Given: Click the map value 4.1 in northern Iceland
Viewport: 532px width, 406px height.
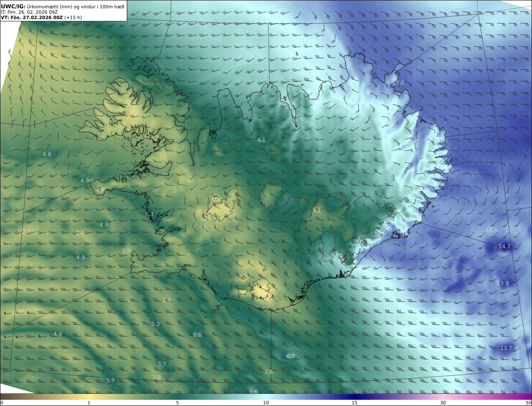Looking at the screenshot, I should (x=261, y=140).
